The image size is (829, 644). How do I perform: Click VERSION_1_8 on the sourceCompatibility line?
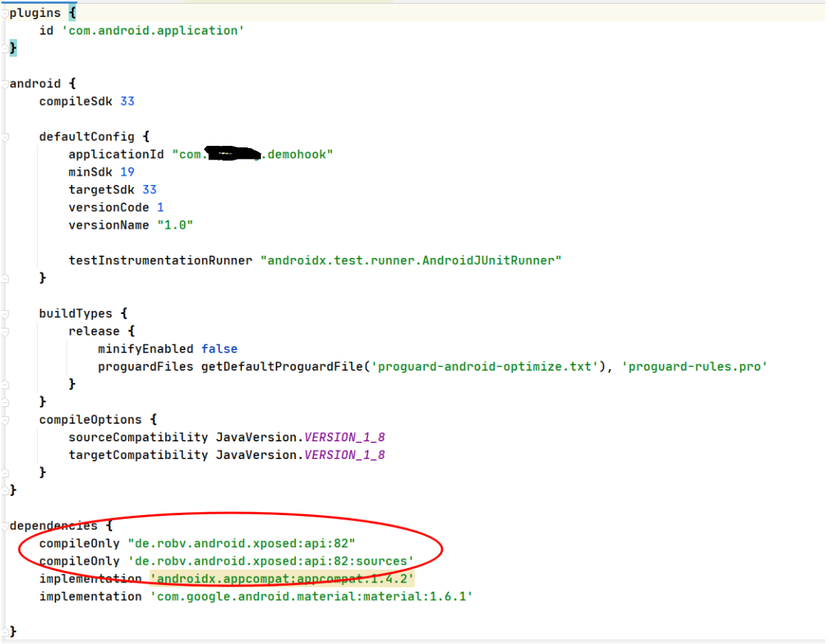point(345,437)
